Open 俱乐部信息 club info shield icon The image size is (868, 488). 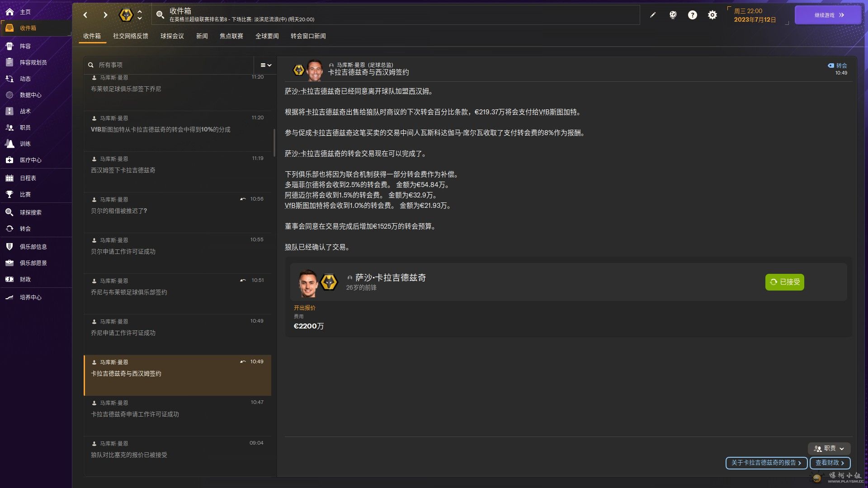click(x=9, y=247)
